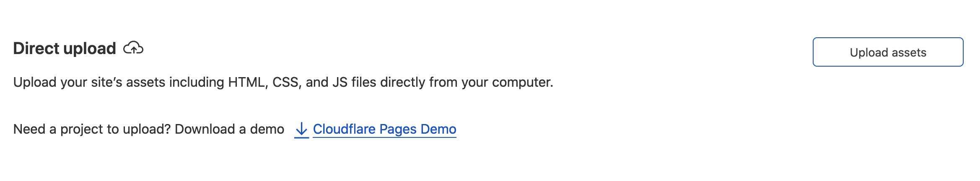Click the Direct upload heading
The height and width of the screenshot is (181, 980).
pyautogui.click(x=65, y=49)
